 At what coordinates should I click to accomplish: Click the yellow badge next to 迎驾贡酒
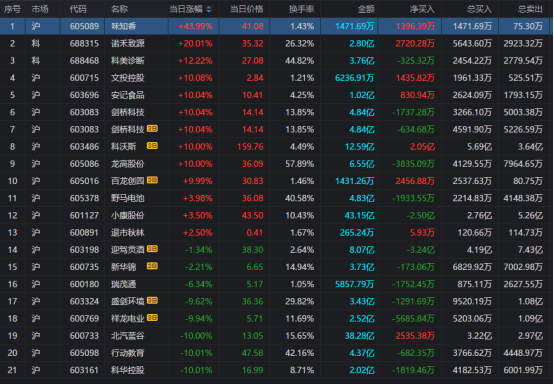point(152,249)
